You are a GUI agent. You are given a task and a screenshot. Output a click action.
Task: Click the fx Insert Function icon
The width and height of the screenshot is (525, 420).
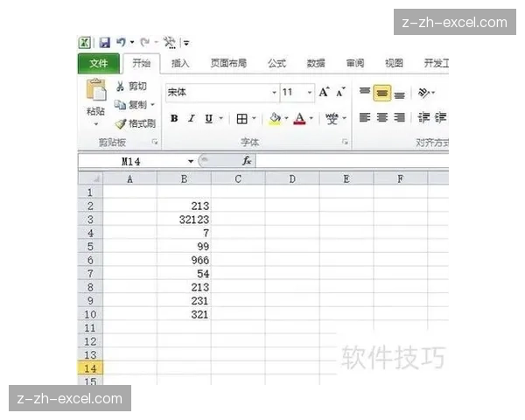point(247,161)
